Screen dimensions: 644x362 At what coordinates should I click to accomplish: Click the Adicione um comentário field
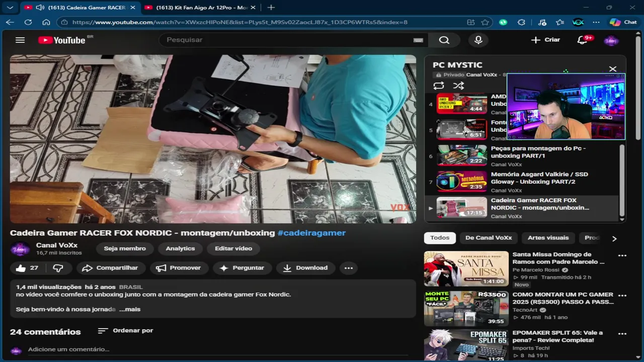coord(218,349)
